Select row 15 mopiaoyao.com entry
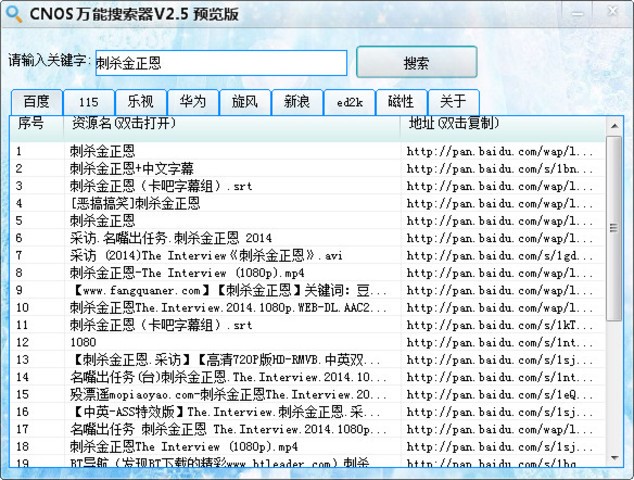634x480 pixels. point(228,395)
